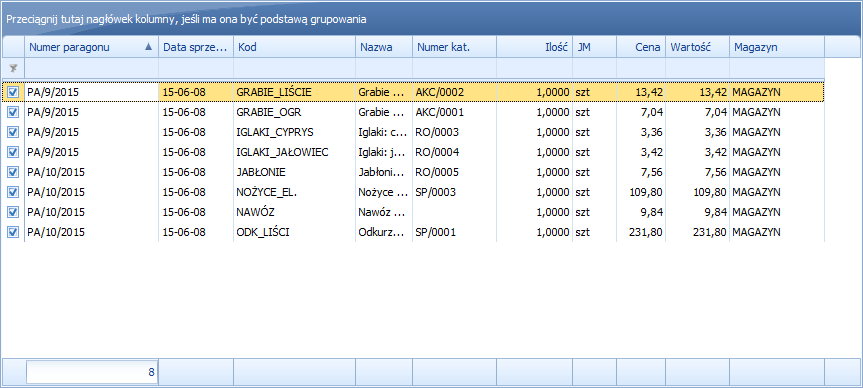Uncheck the NAWÓZ row checkbox
The height and width of the screenshot is (388, 863).
point(13,212)
